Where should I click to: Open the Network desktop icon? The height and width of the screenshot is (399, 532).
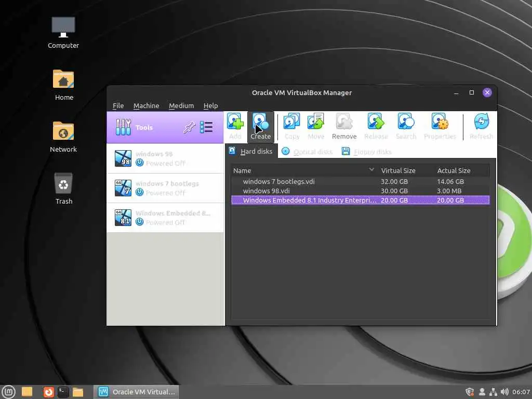click(x=63, y=137)
